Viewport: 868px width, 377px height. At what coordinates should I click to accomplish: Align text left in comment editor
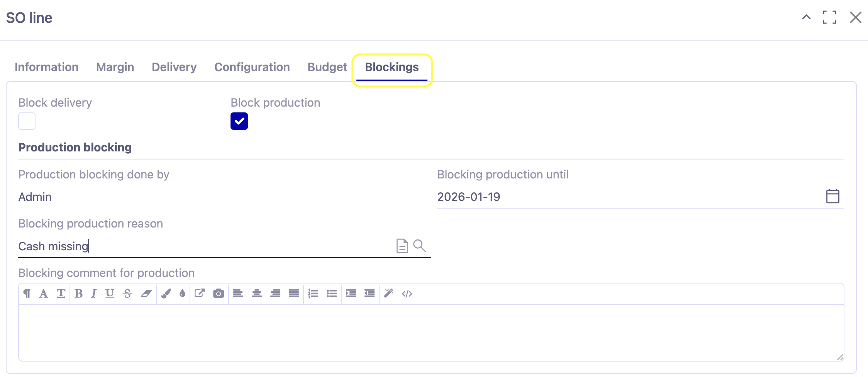[238, 294]
